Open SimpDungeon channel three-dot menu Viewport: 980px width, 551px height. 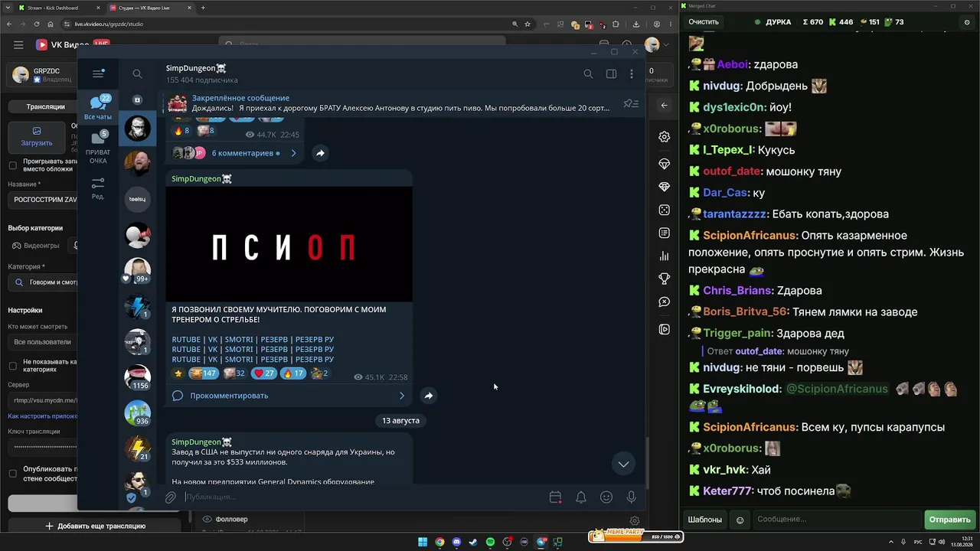click(x=632, y=73)
